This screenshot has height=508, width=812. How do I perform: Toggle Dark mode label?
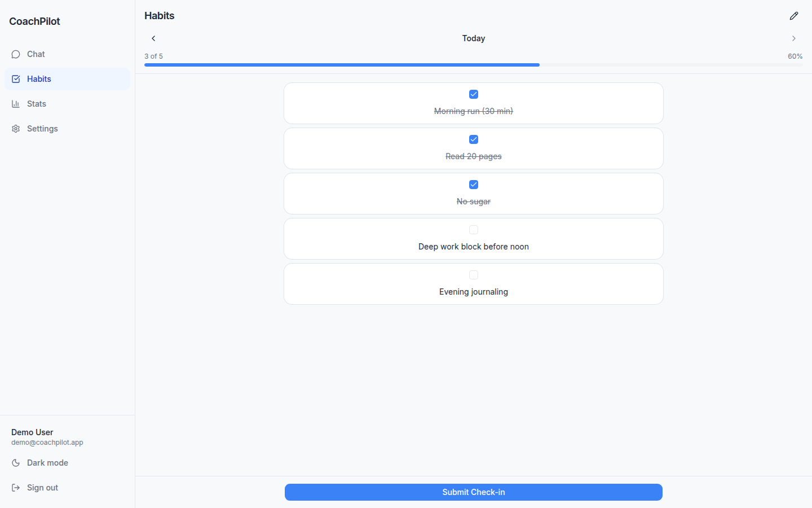click(x=47, y=463)
